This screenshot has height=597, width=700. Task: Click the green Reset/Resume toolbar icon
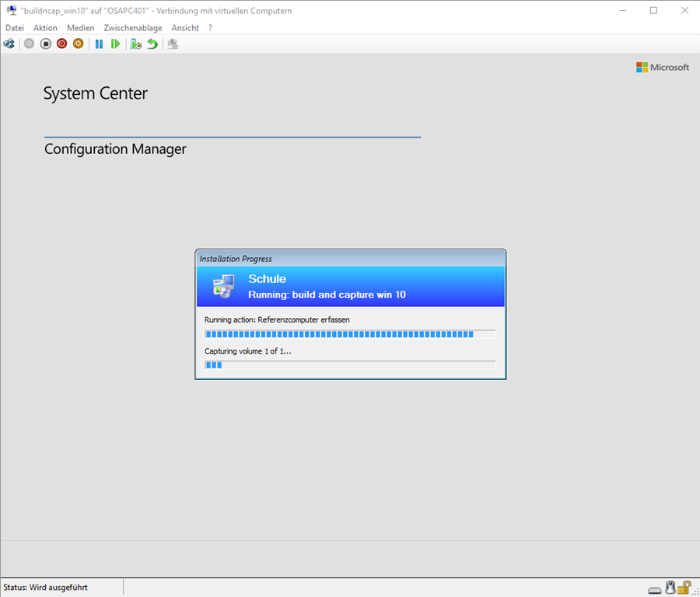116,44
